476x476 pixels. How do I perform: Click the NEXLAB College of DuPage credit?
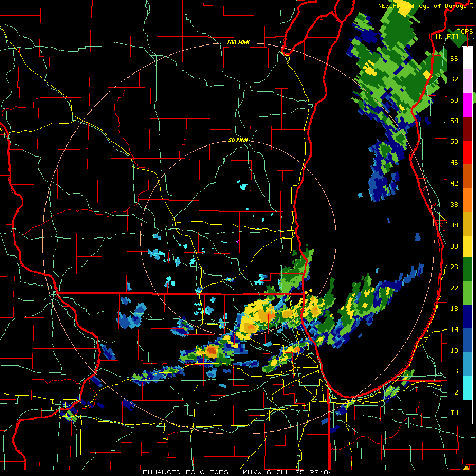[x=426, y=6]
